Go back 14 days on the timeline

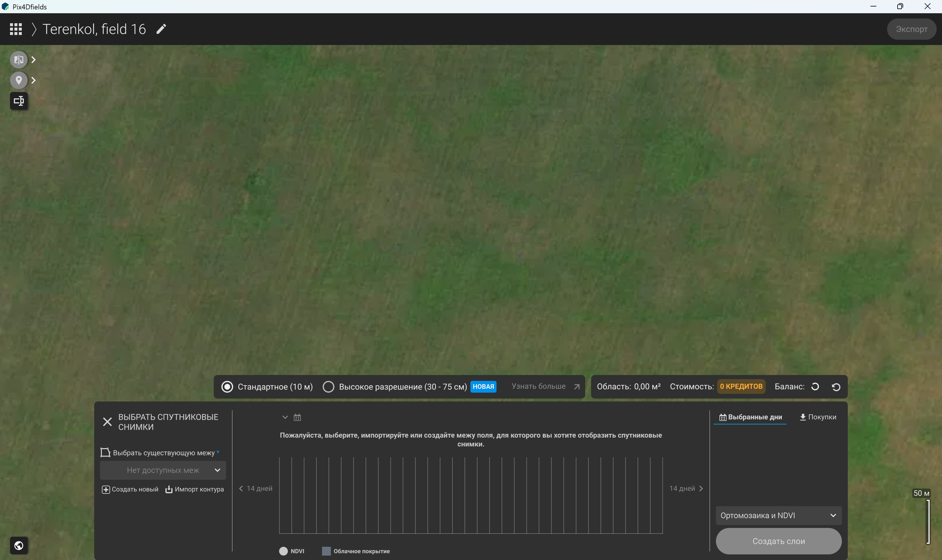[x=256, y=488]
